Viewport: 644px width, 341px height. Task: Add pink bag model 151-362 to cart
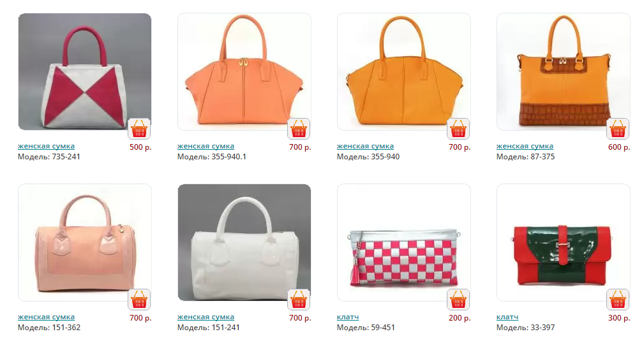coord(139,300)
